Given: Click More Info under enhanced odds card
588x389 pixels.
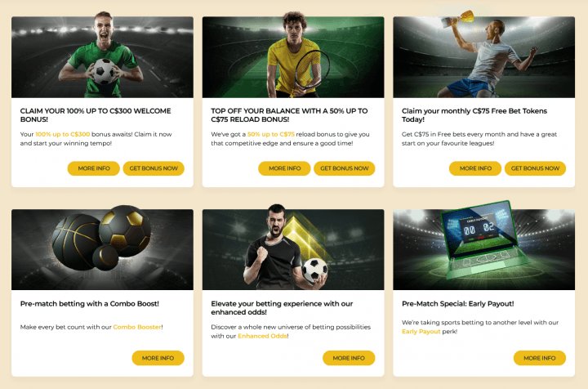Looking at the screenshot, I should (349, 358).
